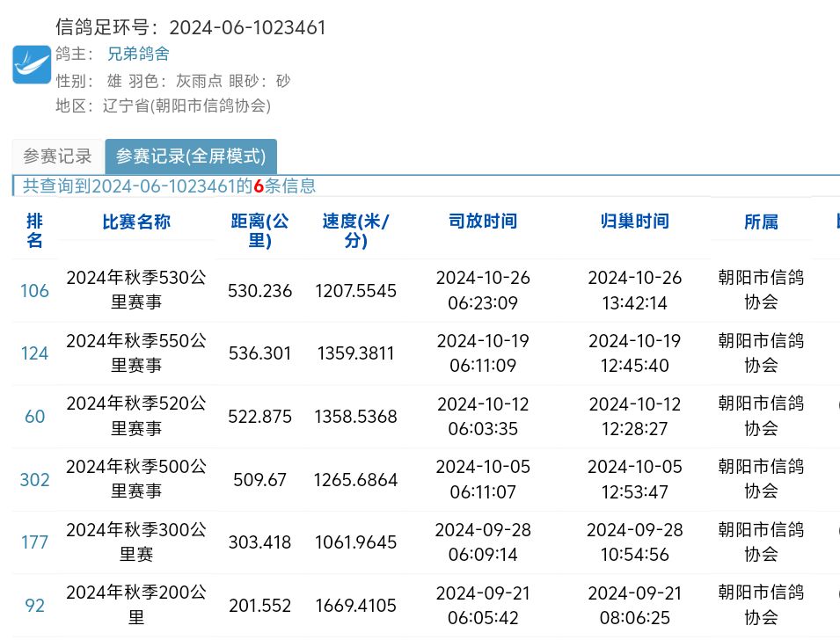Sort by 距离(公里) column header

[259, 230]
